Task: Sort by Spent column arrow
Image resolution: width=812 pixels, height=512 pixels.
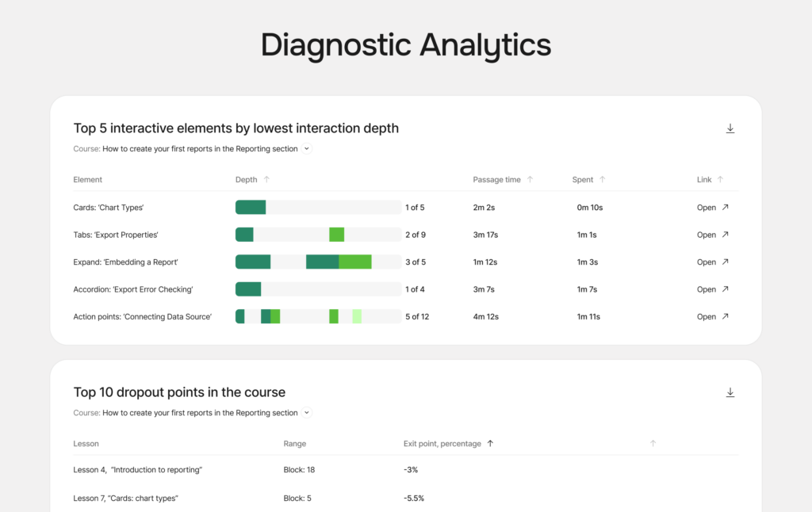Action: 603,180
